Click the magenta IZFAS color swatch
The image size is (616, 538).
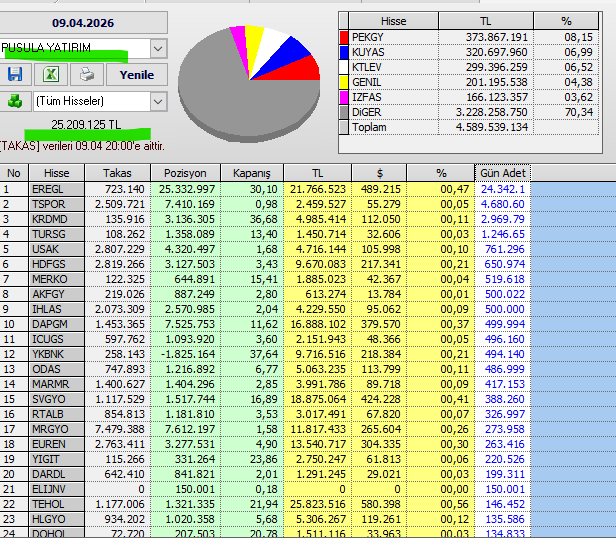tap(344, 97)
